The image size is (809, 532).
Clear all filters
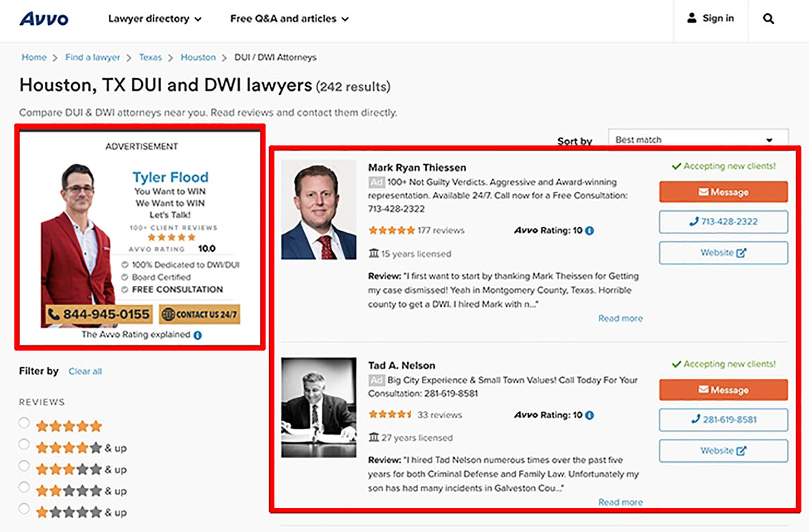click(x=85, y=371)
